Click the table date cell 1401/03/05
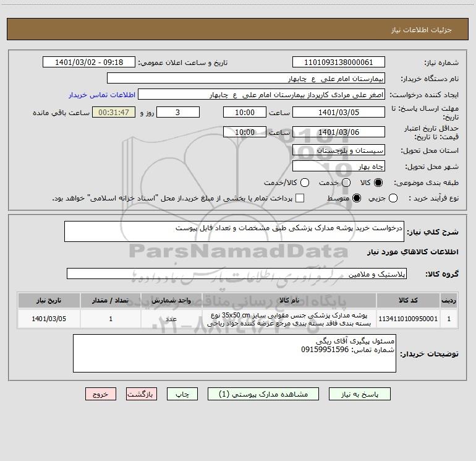Image resolution: width=476 pixels, height=461 pixels. click(x=49, y=319)
